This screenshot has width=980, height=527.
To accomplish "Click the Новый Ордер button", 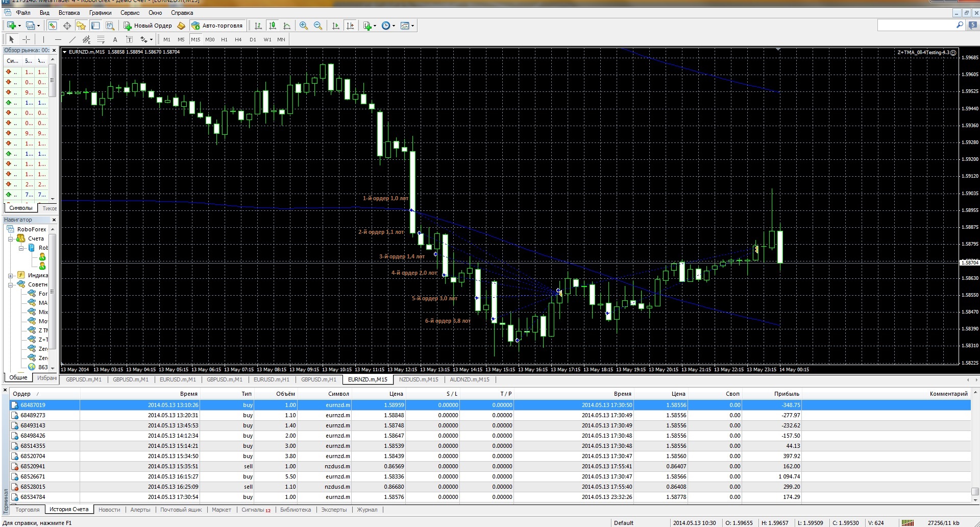I will click(x=148, y=26).
